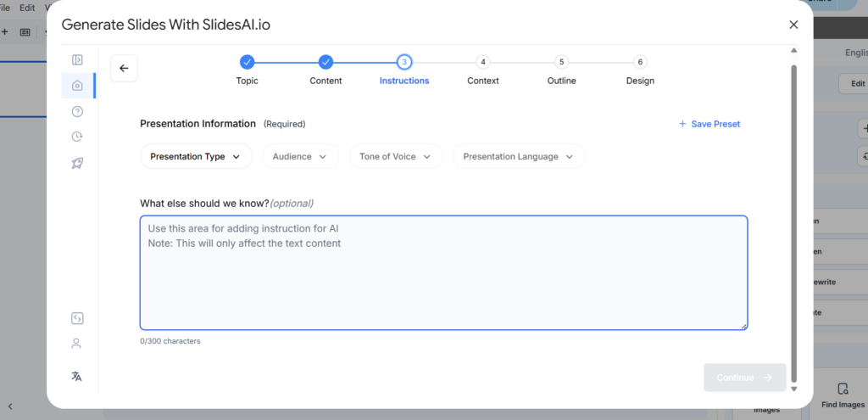Jump to the Content step
The height and width of the screenshot is (420, 868).
pyautogui.click(x=325, y=62)
